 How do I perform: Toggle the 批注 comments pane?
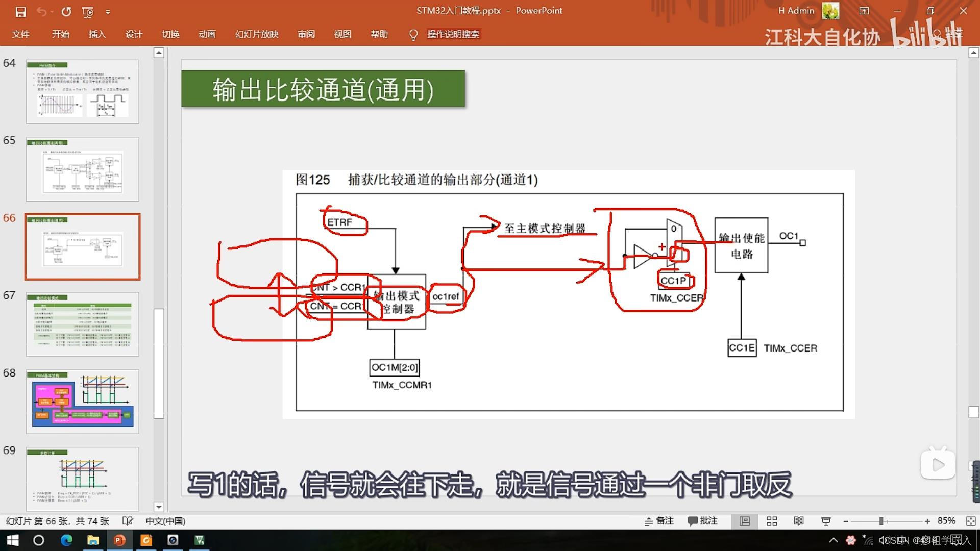point(703,521)
